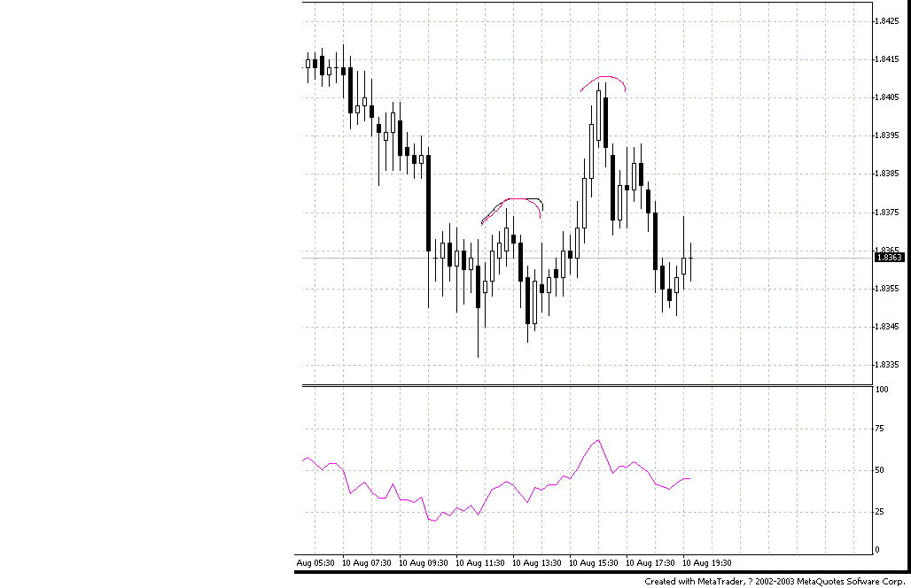911x588 pixels.
Task: Click the tall black candle falling from 1.8390
Action: [429, 203]
